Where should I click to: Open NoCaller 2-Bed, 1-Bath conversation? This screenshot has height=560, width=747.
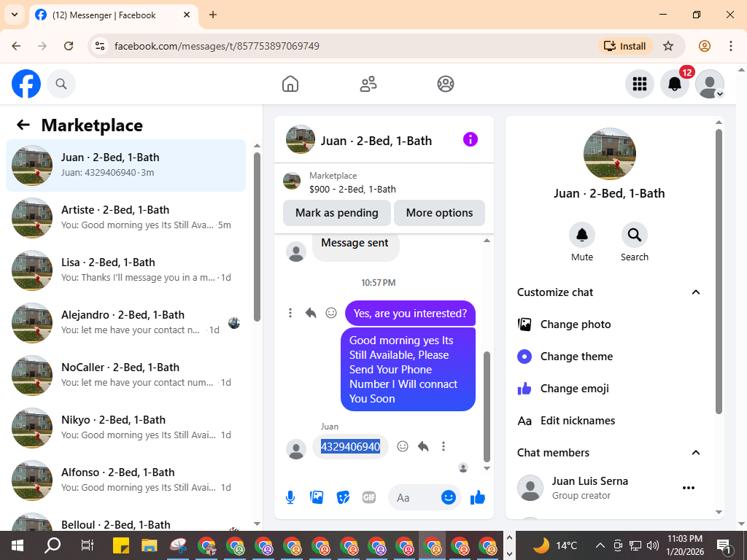(125, 376)
